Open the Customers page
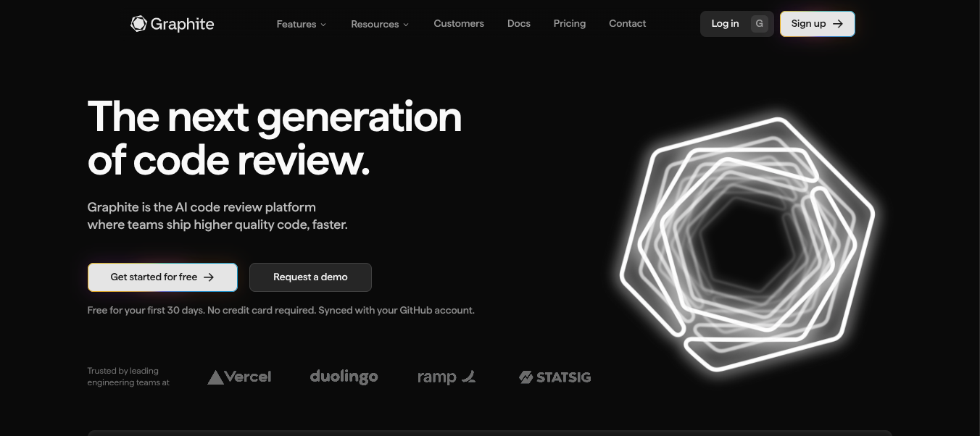The image size is (980, 436). click(458, 23)
